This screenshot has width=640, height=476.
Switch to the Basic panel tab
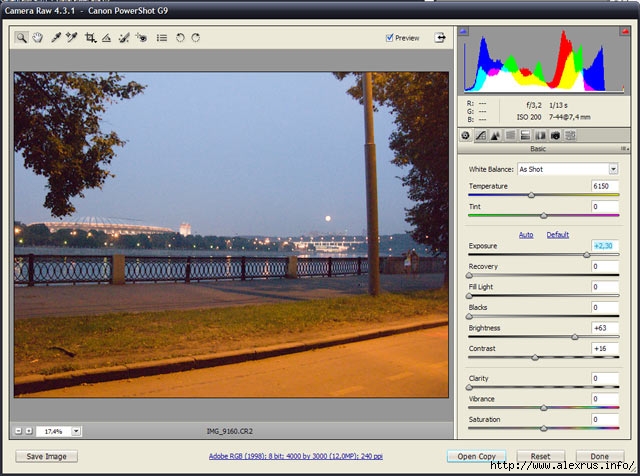coord(465,136)
